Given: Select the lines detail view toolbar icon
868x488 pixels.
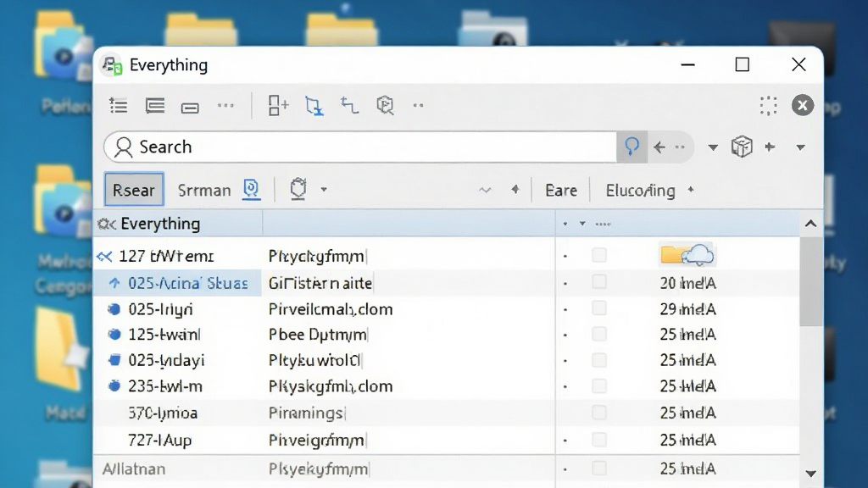Looking at the screenshot, I should (155, 105).
